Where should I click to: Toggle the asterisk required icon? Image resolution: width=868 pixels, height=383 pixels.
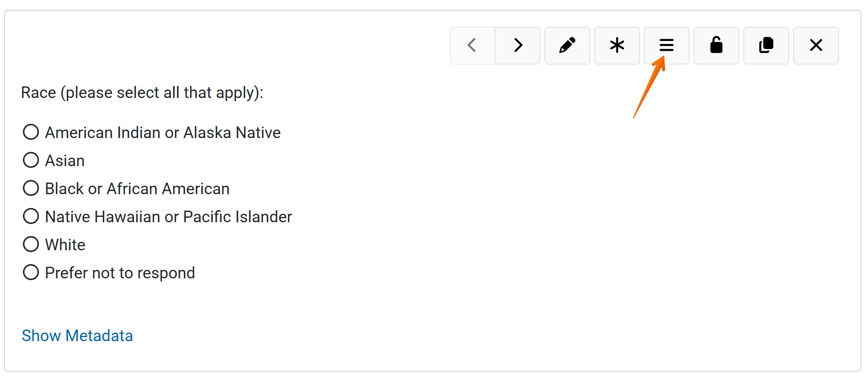point(617,45)
